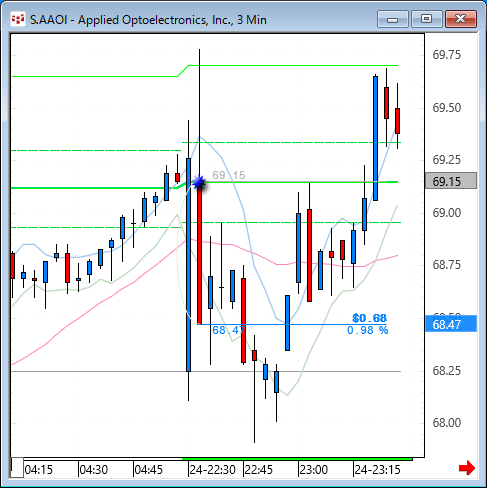Click the 24-22:30 time axis label

click(x=212, y=470)
